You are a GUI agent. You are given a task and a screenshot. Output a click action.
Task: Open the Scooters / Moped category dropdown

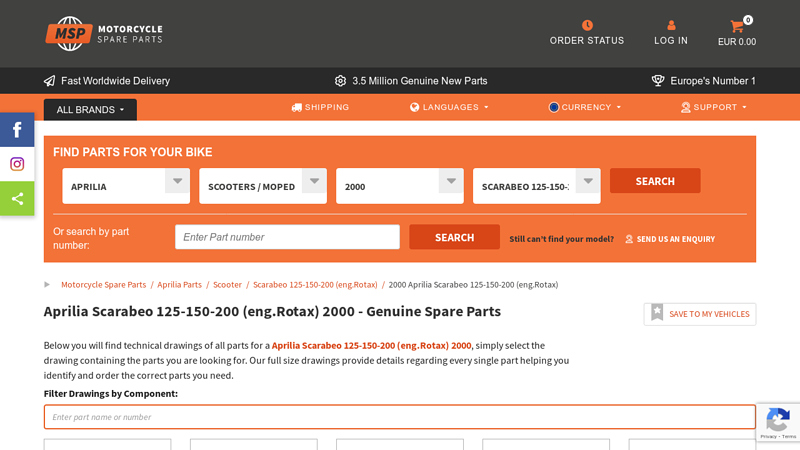263,186
